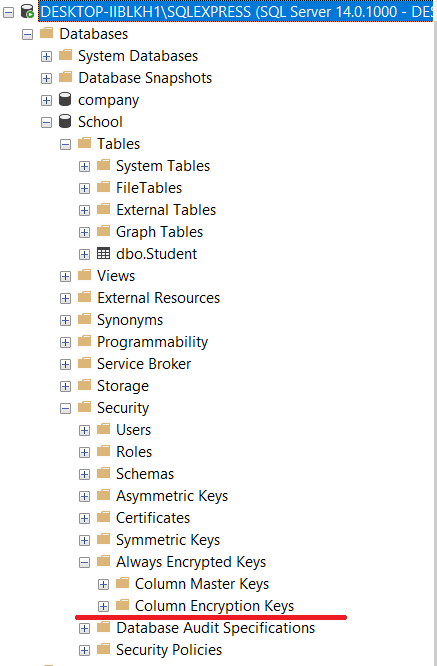Click the company database cylinder icon
437x666 pixels.
coord(65,99)
